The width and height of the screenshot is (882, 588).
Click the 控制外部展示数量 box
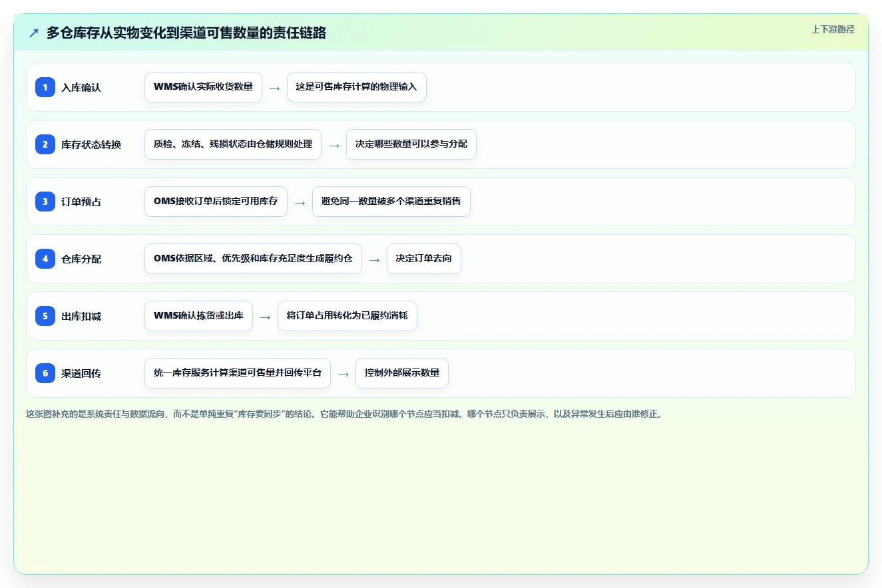pos(402,373)
